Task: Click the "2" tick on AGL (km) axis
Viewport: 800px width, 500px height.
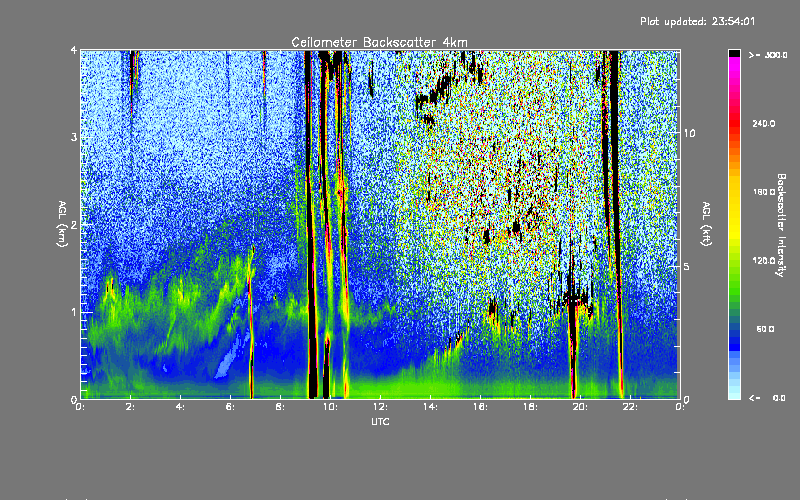Action: point(74,224)
